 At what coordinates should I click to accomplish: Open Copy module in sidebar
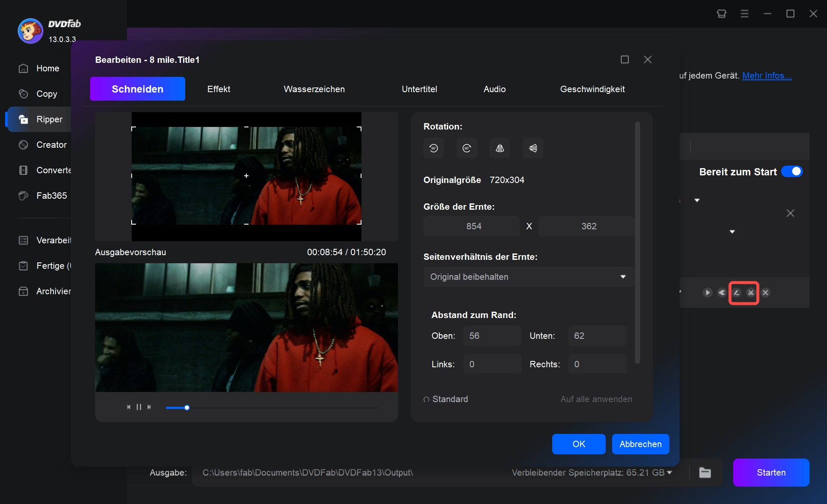pyautogui.click(x=39, y=94)
